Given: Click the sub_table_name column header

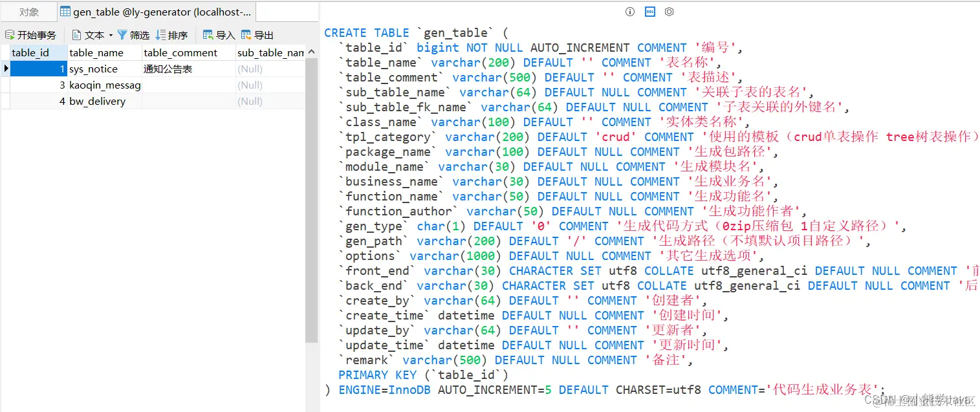Looking at the screenshot, I should point(270,52).
